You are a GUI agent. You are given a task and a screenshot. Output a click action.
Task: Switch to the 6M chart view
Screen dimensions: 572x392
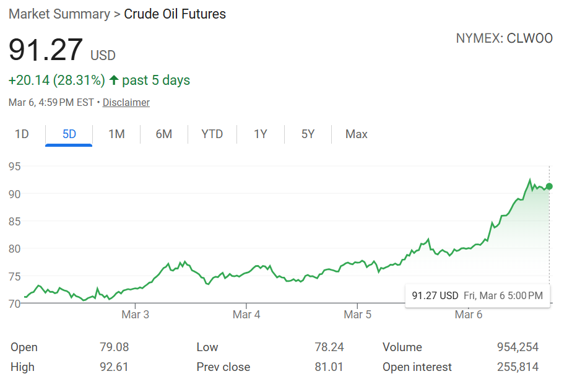(x=163, y=134)
